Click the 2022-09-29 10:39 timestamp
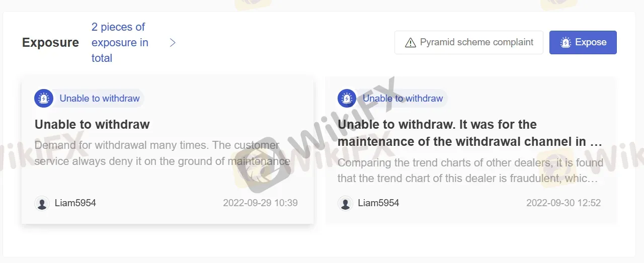 click(x=261, y=203)
